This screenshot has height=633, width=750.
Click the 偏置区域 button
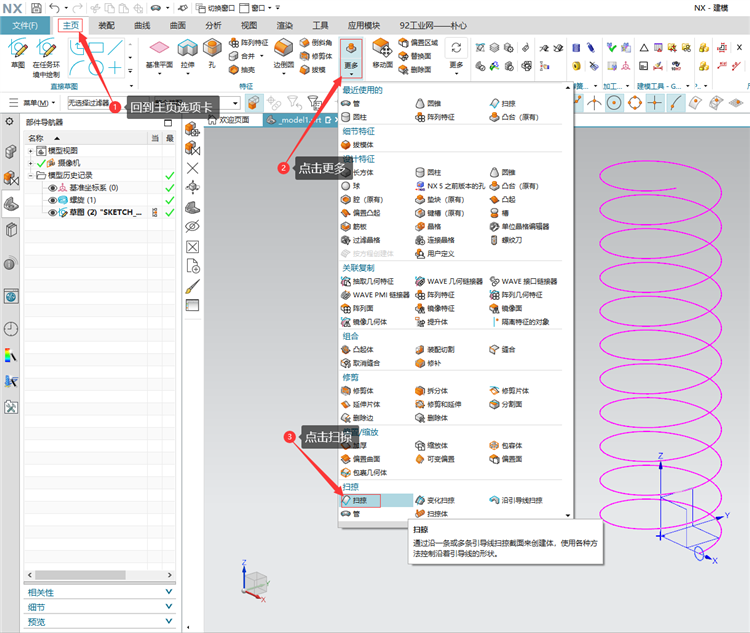(x=418, y=43)
